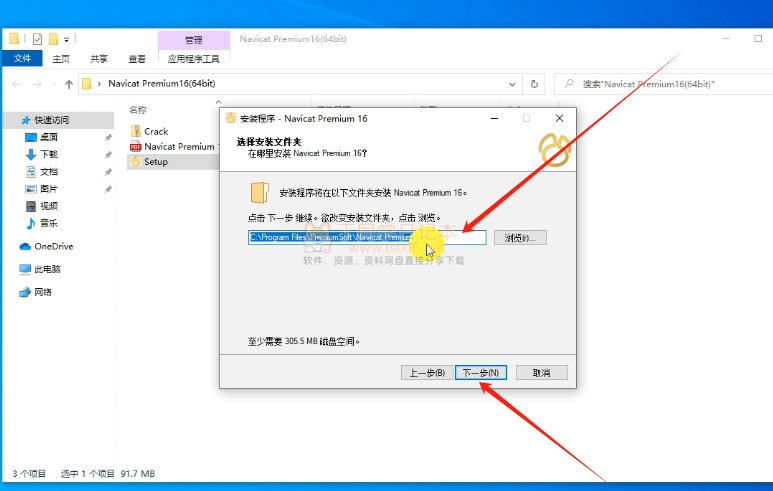Viewport: 773px width, 491px height.
Task: Refresh the Explorer folder view
Action: 534,84
